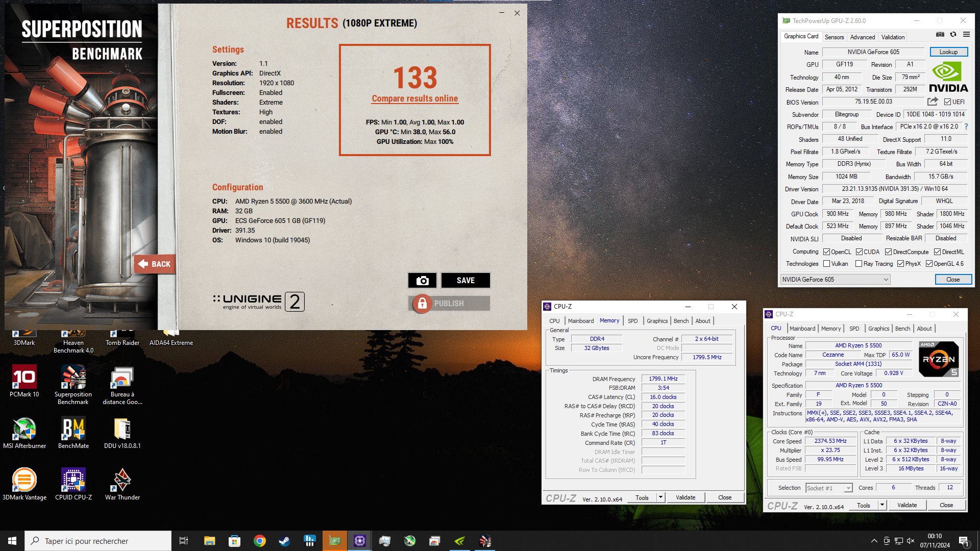980x551 pixels.
Task: Click the BIOS export share icon in GPU-Z
Action: click(933, 102)
